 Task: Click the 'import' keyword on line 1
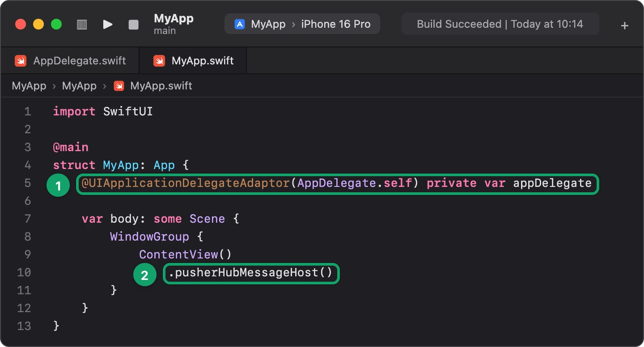click(74, 111)
